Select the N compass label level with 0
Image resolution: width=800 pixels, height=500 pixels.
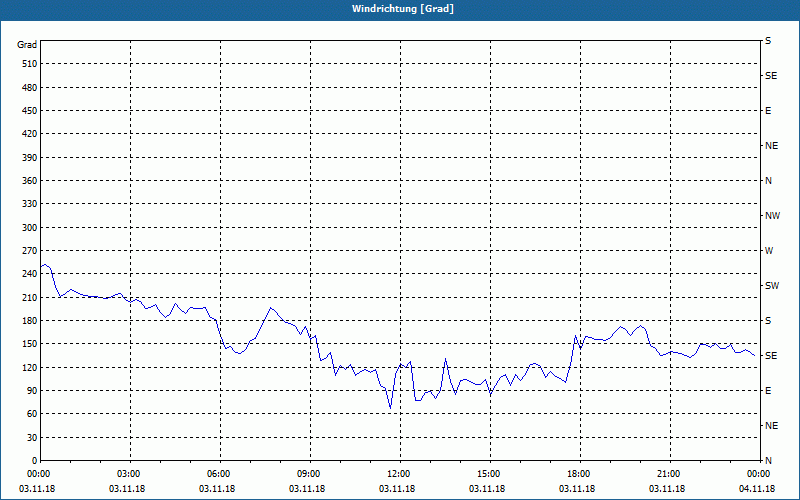pos(769,461)
